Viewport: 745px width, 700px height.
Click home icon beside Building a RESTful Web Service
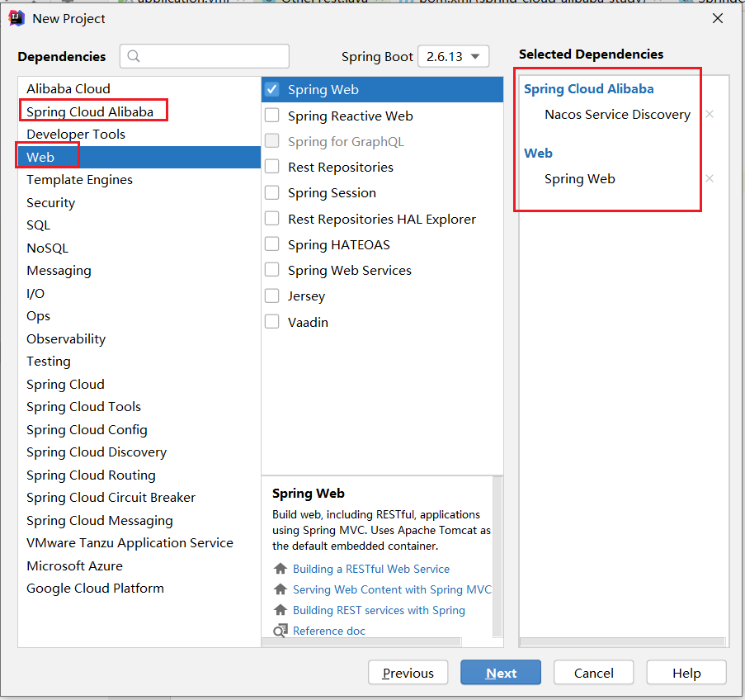point(281,569)
